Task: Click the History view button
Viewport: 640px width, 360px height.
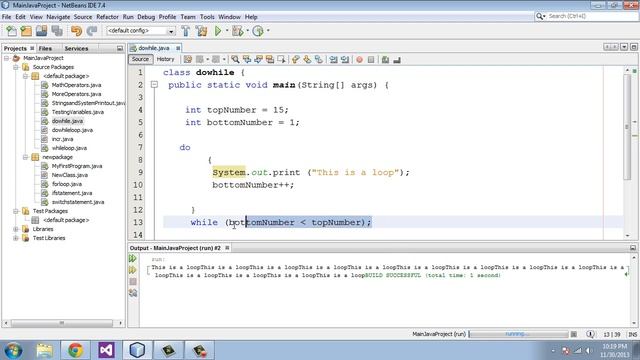Action: point(165,60)
